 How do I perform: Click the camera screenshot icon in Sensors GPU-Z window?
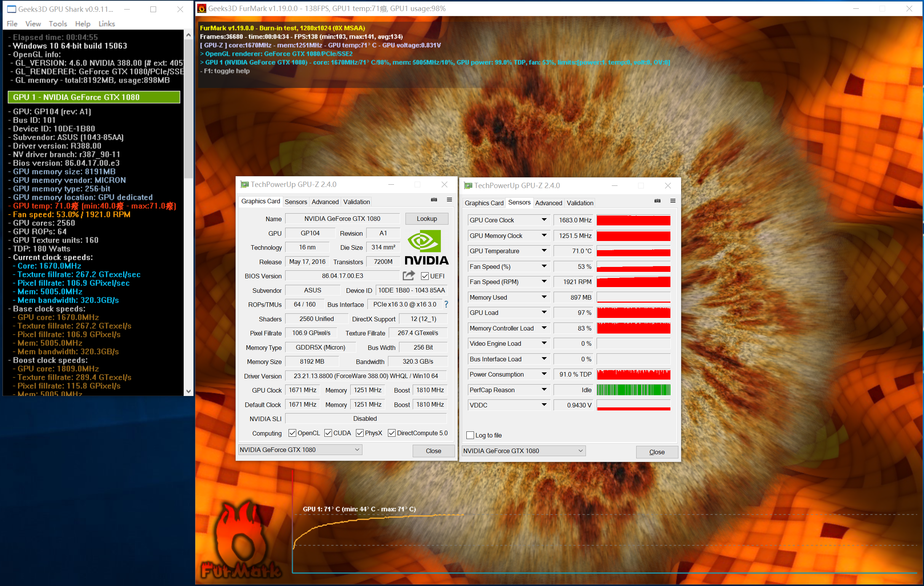pyautogui.click(x=657, y=201)
